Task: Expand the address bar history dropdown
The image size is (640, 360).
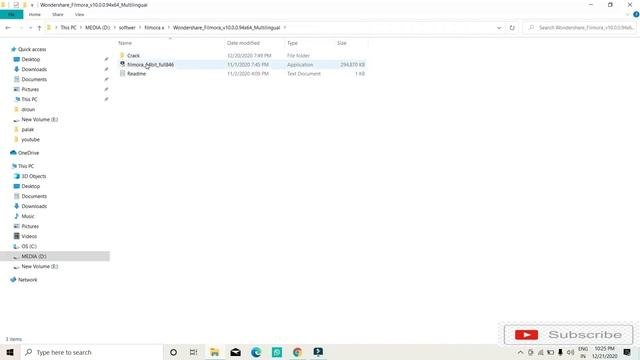Action: point(499,28)
